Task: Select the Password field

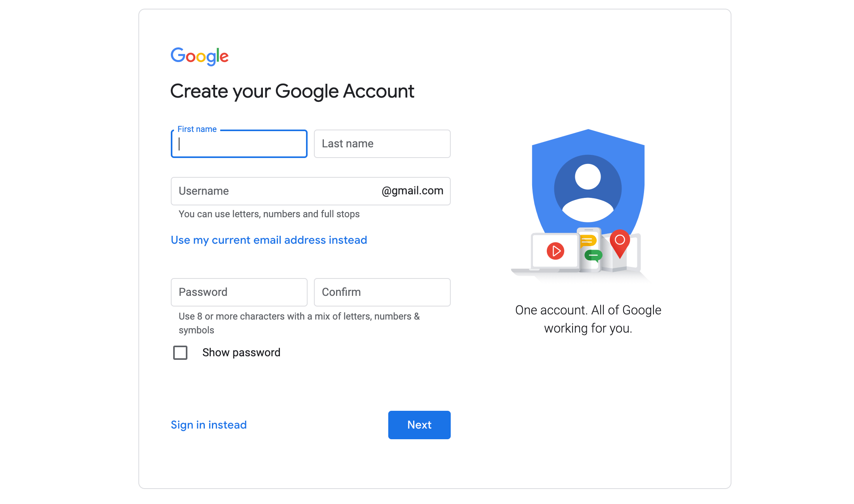Action: click(239, 292)
